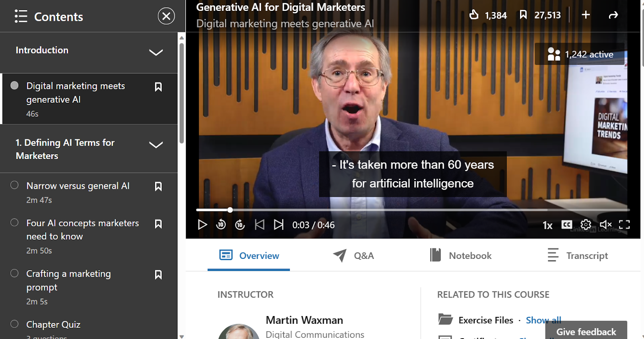Image resolution: width=644 pixels, height=339 pixels.
Task: Click the Transcript lines icon
Action: click(553, 255)
